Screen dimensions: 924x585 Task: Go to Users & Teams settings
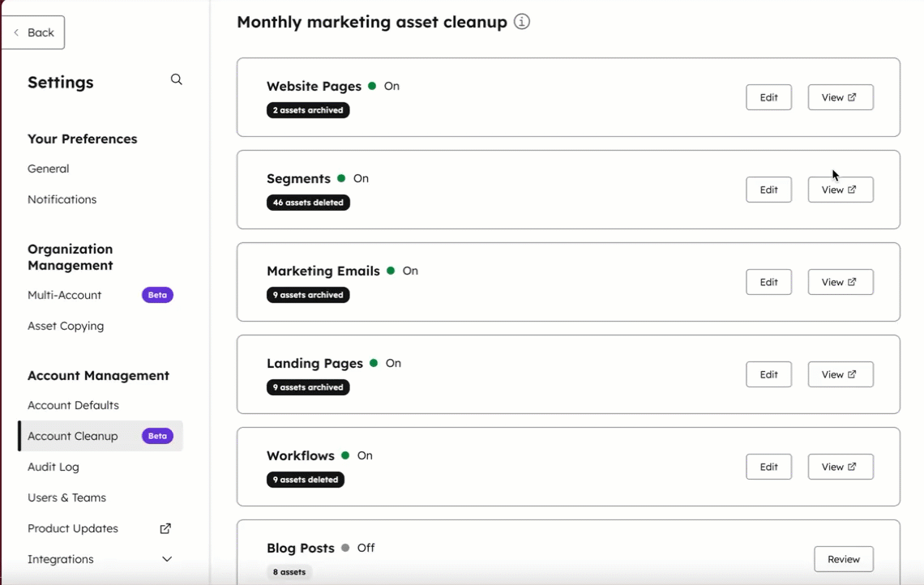coord(66,497)
